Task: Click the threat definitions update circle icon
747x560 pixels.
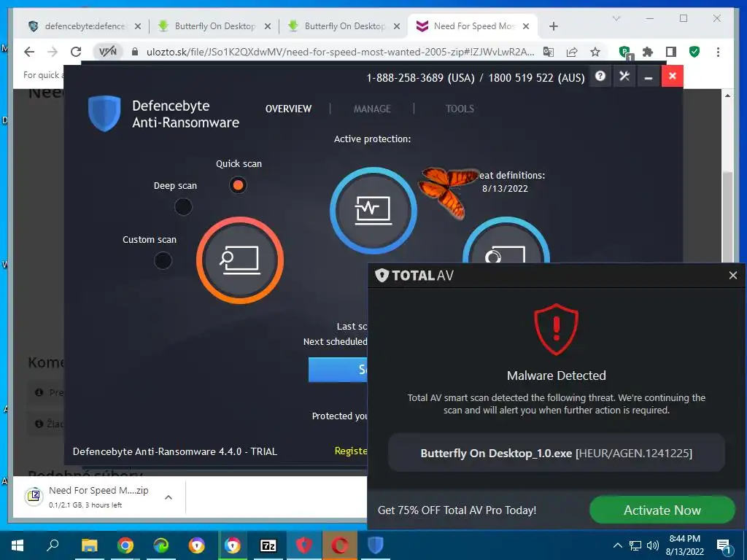Action: (x=506, y=241)
